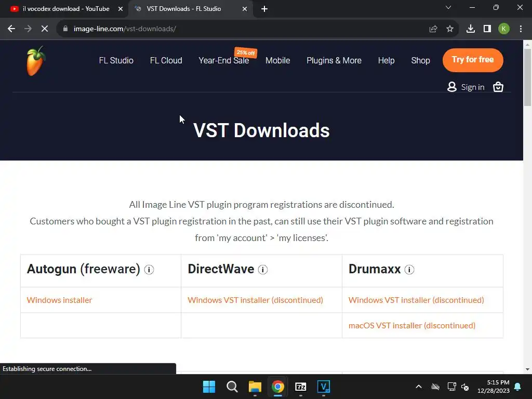
Task: Download Drumaxx Windows VST installer (discontinued)
Action: pyautogui.click(x=416, y=300)
